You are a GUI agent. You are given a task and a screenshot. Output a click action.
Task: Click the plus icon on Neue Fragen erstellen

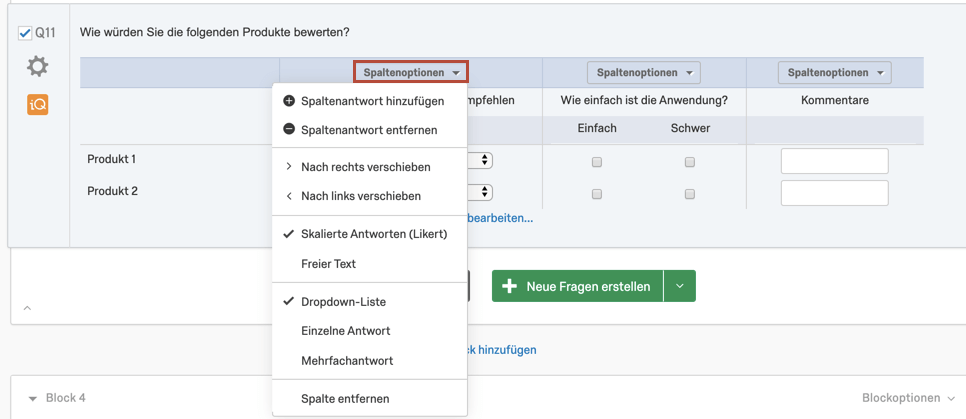click(x=509, y=286)
